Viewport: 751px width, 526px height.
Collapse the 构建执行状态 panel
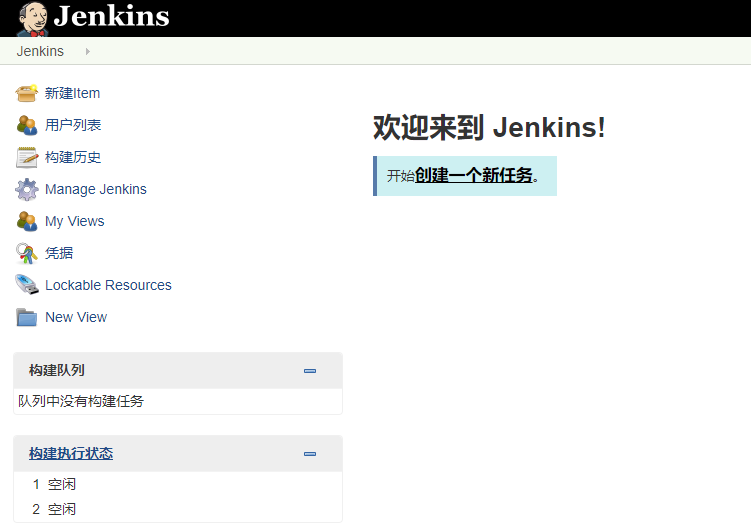pyautogui.click(x=310, y=454)
